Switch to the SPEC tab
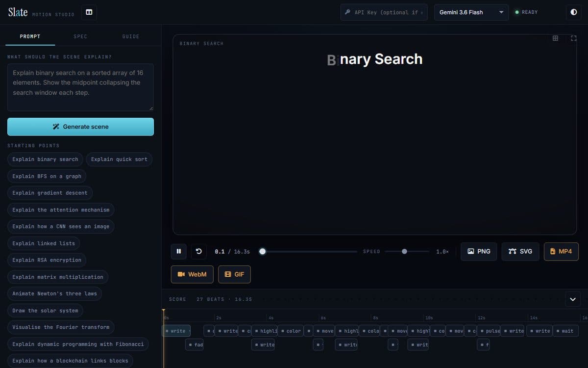 coord(80,36)
